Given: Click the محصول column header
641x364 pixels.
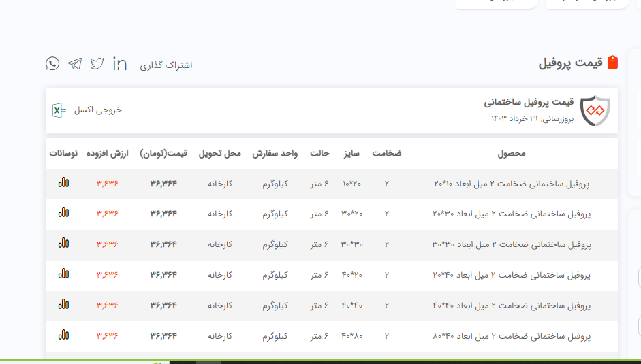Looking at the screenshot, I should point(512,154).
